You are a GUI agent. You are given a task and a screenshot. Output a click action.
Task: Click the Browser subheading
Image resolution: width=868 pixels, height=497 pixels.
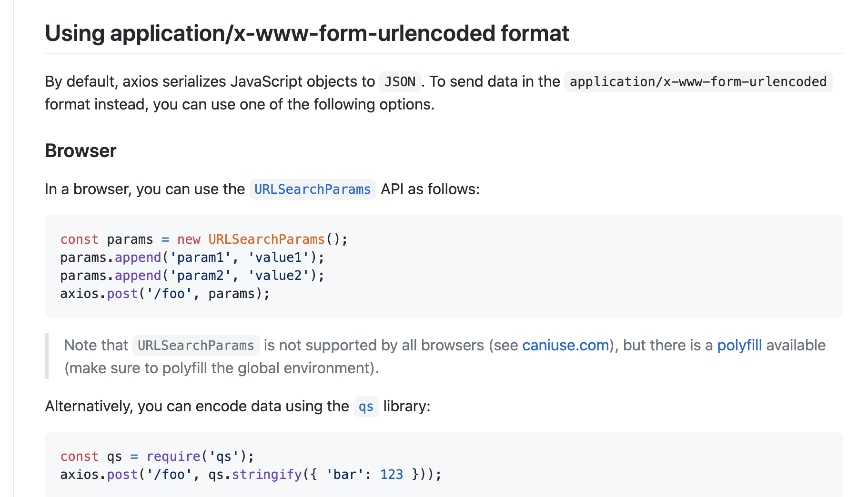pos(81,151)
